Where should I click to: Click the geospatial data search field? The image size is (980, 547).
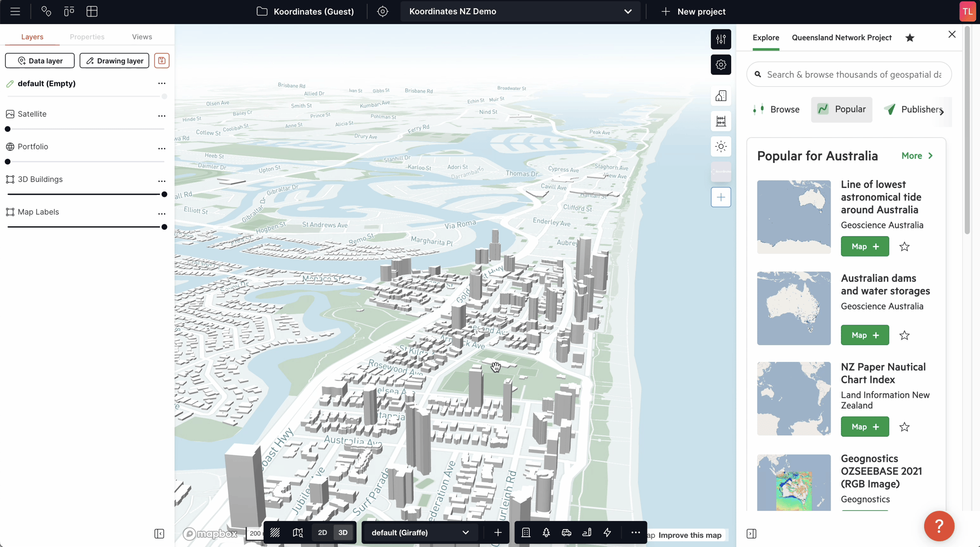(849, 74)
